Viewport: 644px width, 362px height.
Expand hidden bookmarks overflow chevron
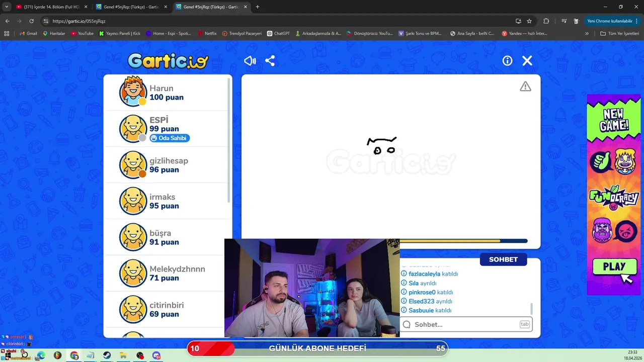[587, 33]
